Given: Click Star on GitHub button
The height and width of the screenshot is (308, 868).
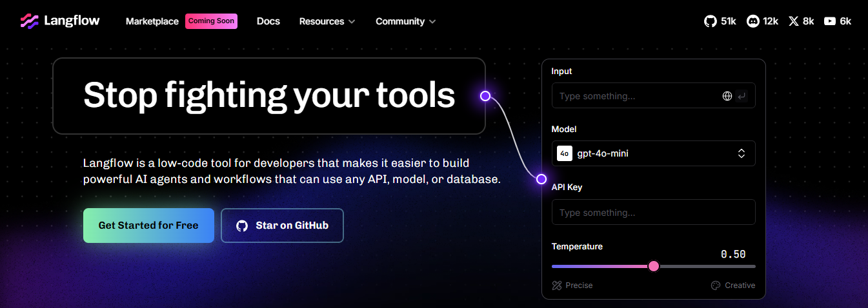Looking at the screenshot, I should (x=282, y=226).
